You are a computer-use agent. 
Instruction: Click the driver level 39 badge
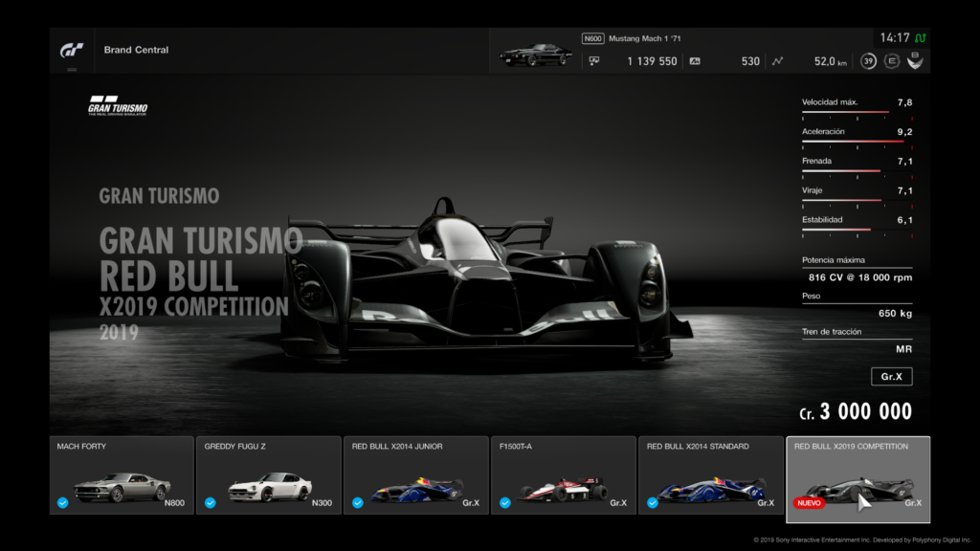[868, 61]
